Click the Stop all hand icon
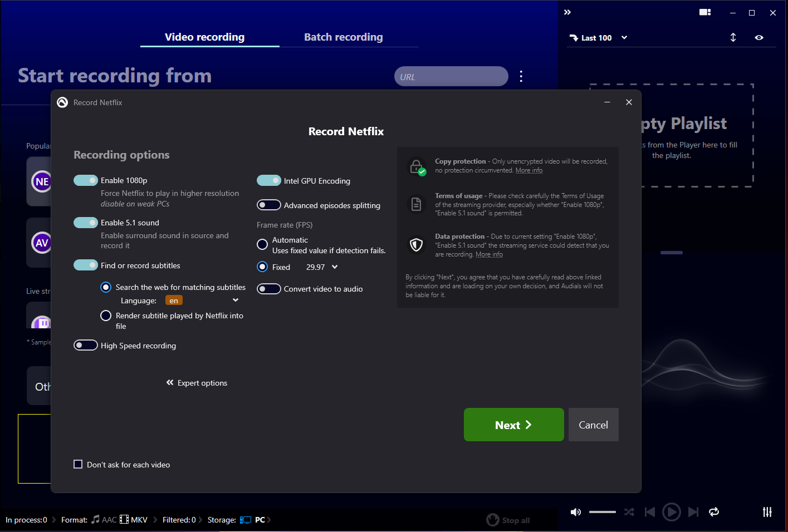The image size is (788, 532). tap(493, 520)
